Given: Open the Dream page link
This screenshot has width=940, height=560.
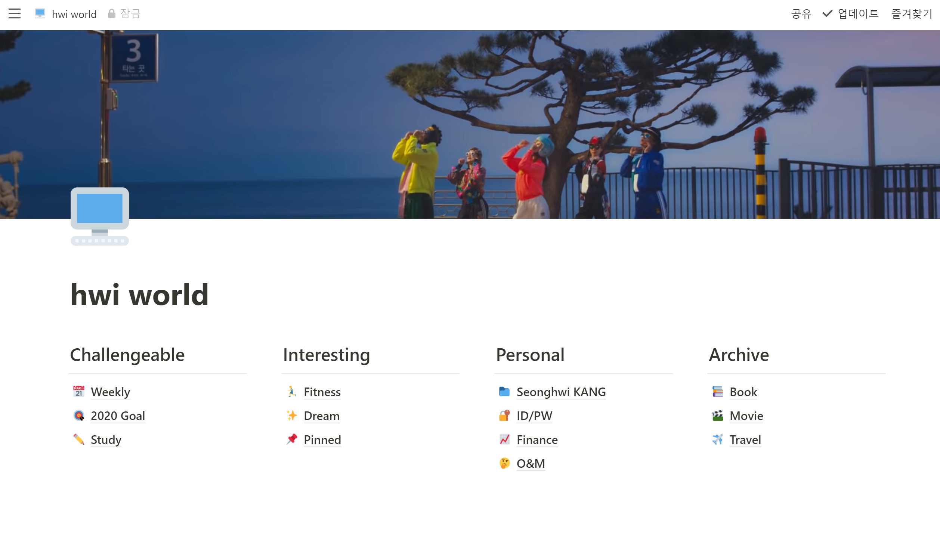Looking at the screenshot, I should [322, 416].
